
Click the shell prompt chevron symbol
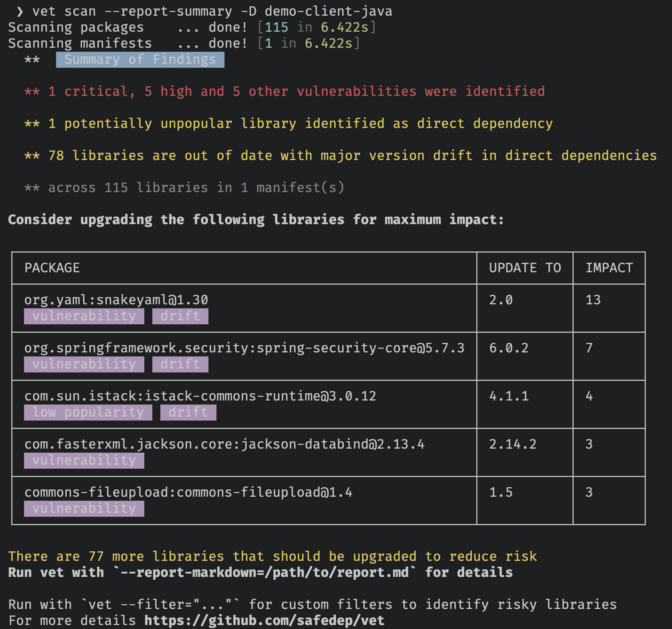[20, 12]
